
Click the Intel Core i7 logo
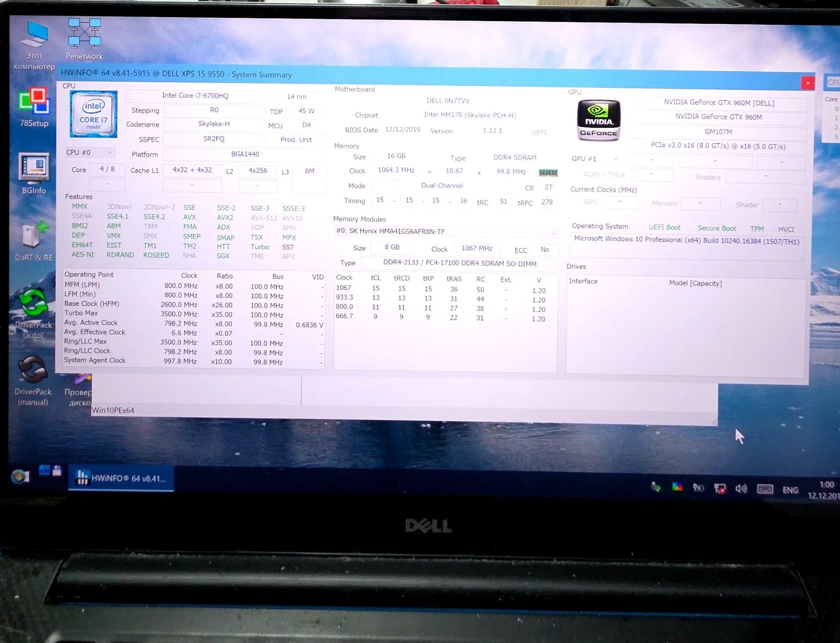93,114
